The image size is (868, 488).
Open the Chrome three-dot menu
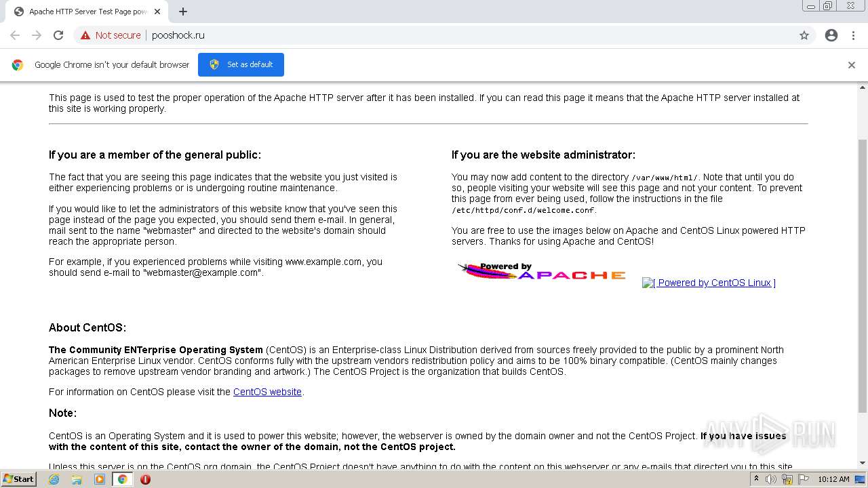(854, 35)
